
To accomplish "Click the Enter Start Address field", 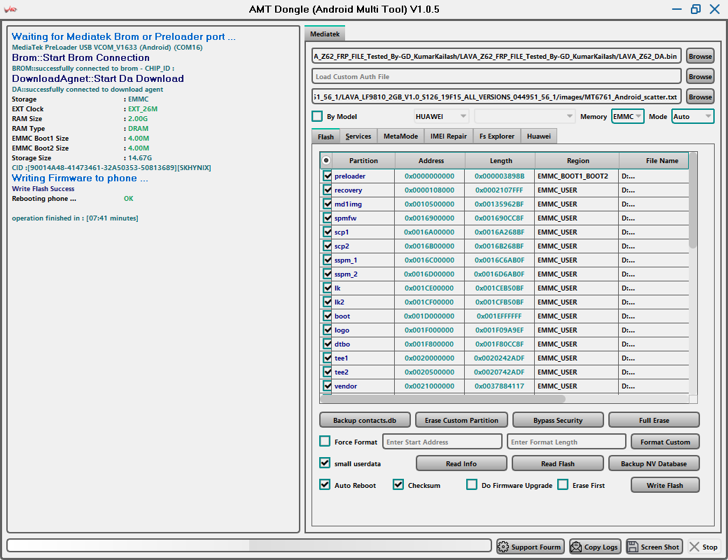I will coord(442,442).
